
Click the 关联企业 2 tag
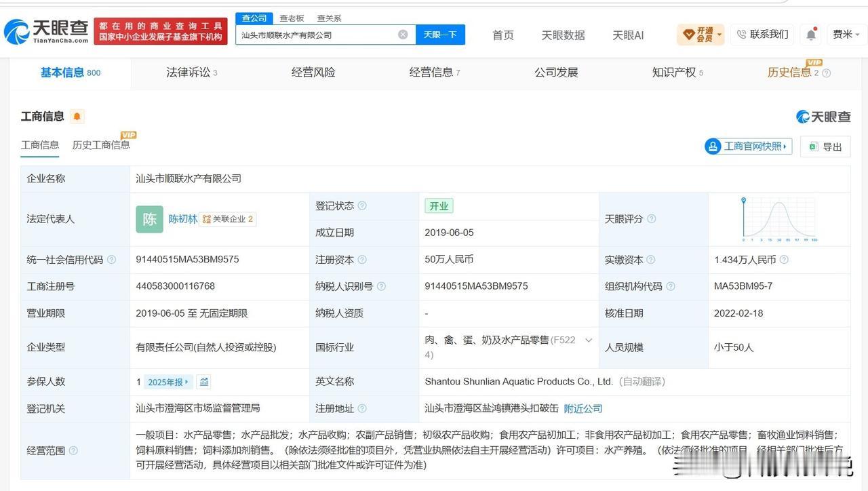[x=228, y=219]
